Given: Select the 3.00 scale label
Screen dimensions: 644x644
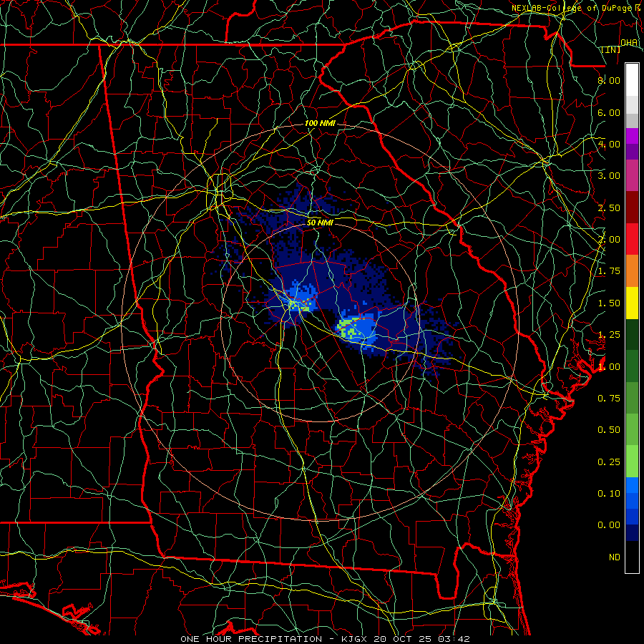Looking at the screenshot, I should coord(609,176).
